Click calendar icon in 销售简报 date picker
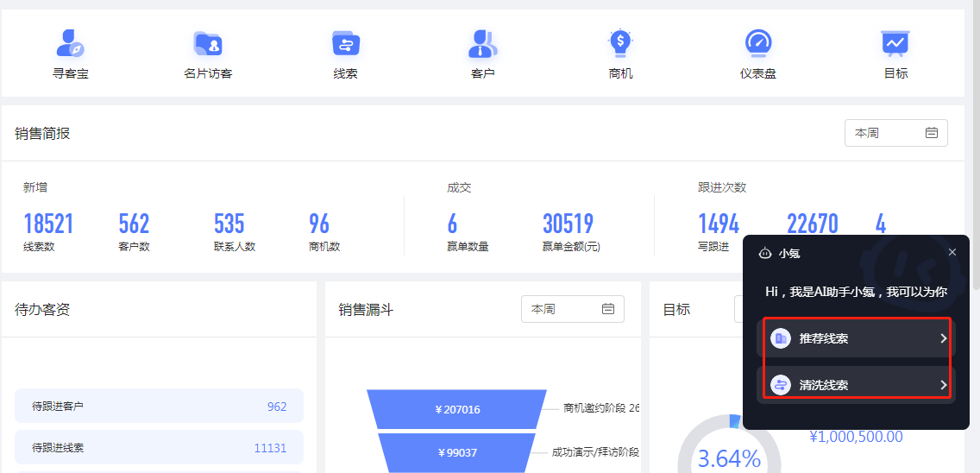This screenshot has width=980, height=473. 931,133
